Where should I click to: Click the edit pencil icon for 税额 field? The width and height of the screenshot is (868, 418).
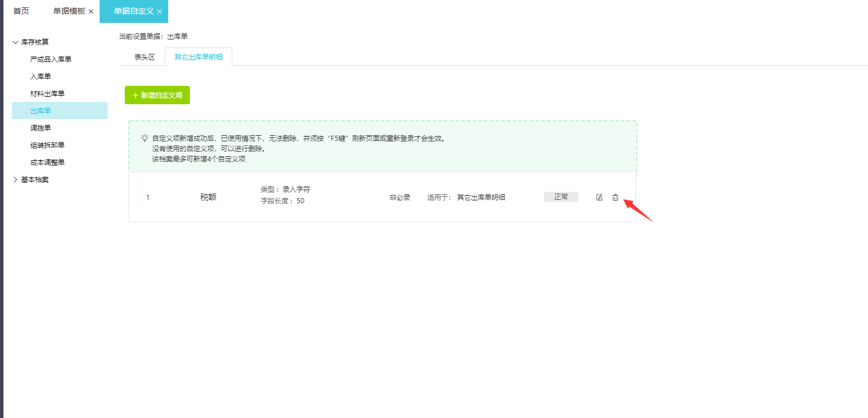(599, 196)
